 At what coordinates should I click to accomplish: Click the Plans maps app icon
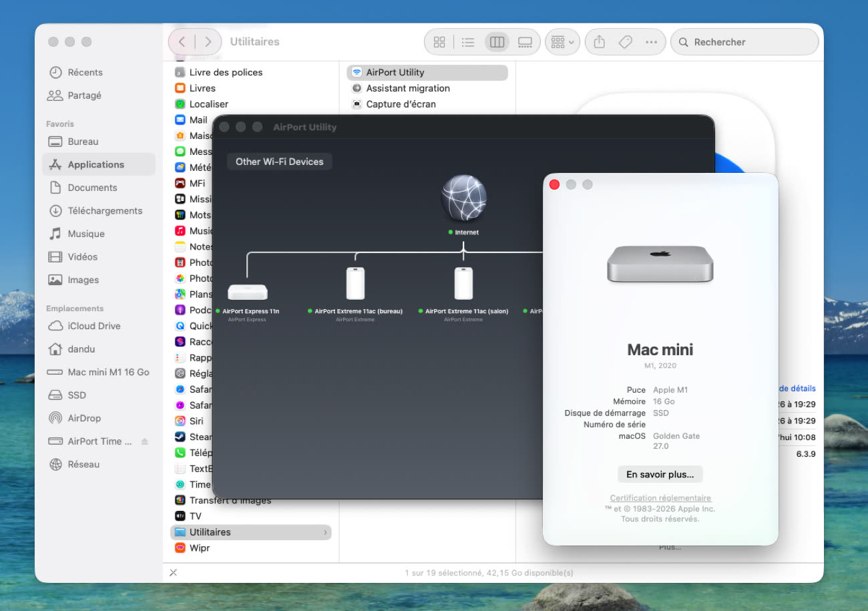(x=180, y=294)
